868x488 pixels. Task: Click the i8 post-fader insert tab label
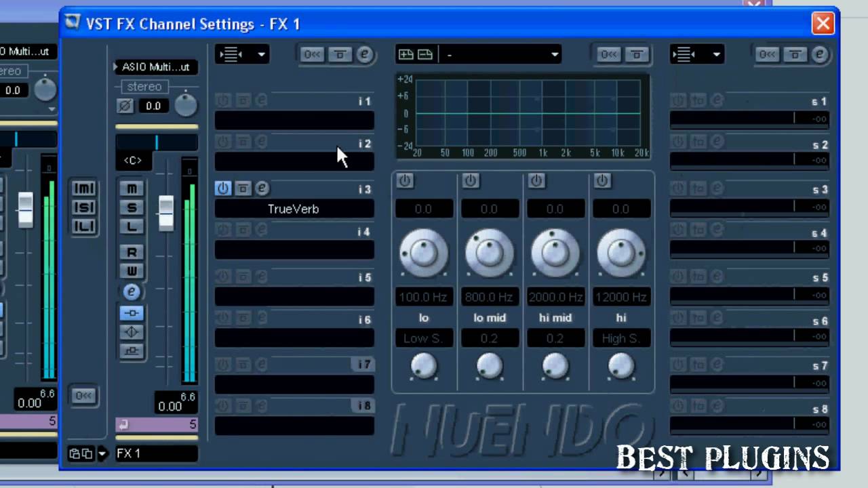coord(364,406)
